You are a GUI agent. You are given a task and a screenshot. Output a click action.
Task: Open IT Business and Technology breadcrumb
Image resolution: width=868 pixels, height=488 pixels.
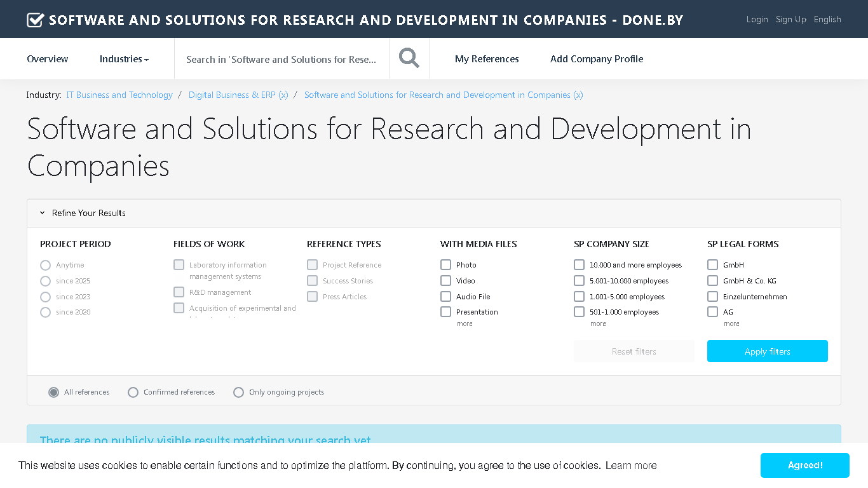point(119,95)
